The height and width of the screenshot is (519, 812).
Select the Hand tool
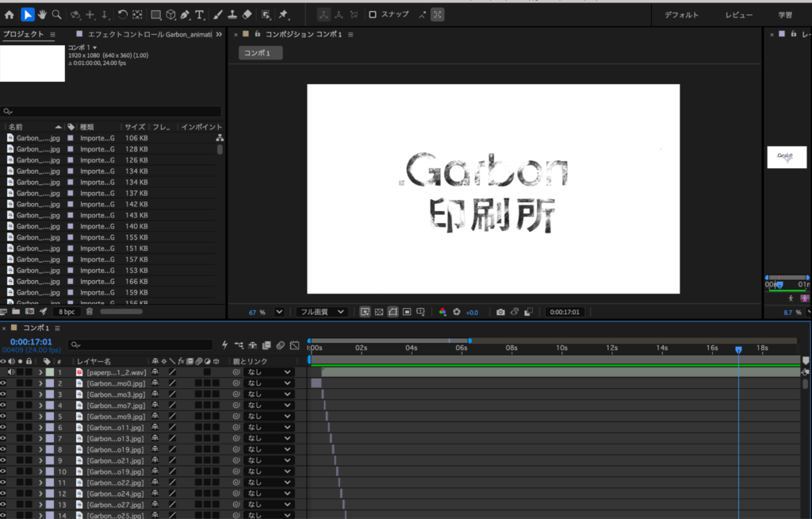pos(42,14)
